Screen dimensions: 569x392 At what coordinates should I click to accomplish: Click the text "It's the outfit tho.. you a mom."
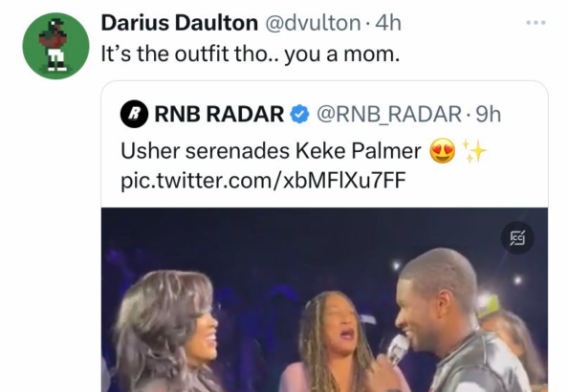tap(250, 54)
